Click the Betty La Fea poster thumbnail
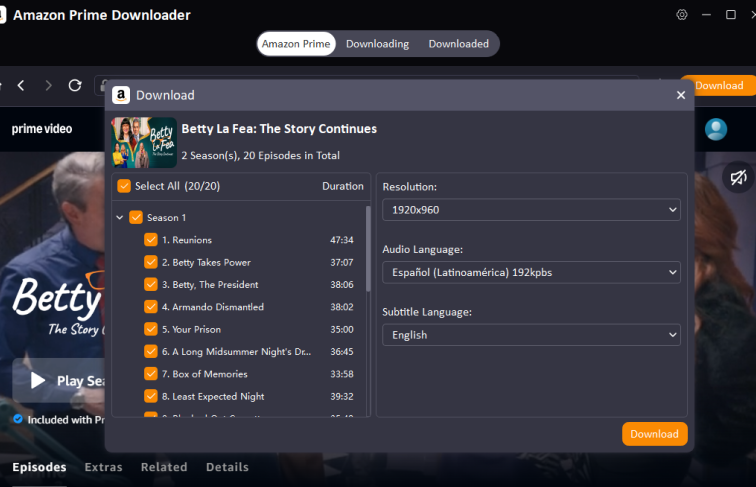 tap(144, 143)
